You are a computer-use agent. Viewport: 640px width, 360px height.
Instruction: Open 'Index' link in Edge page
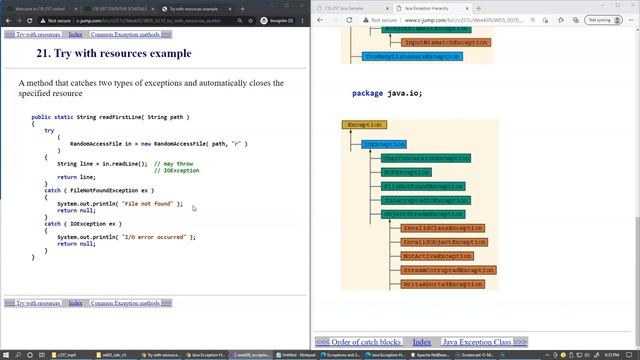pyautogui.click(x=422, y=342)
